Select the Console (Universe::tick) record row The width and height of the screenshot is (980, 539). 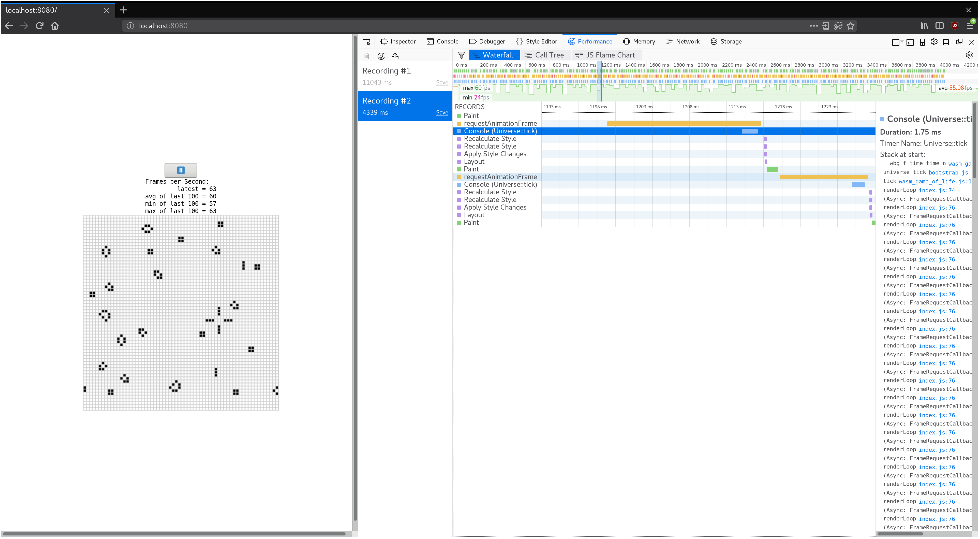pyautogui.click(x=500, y=131)
